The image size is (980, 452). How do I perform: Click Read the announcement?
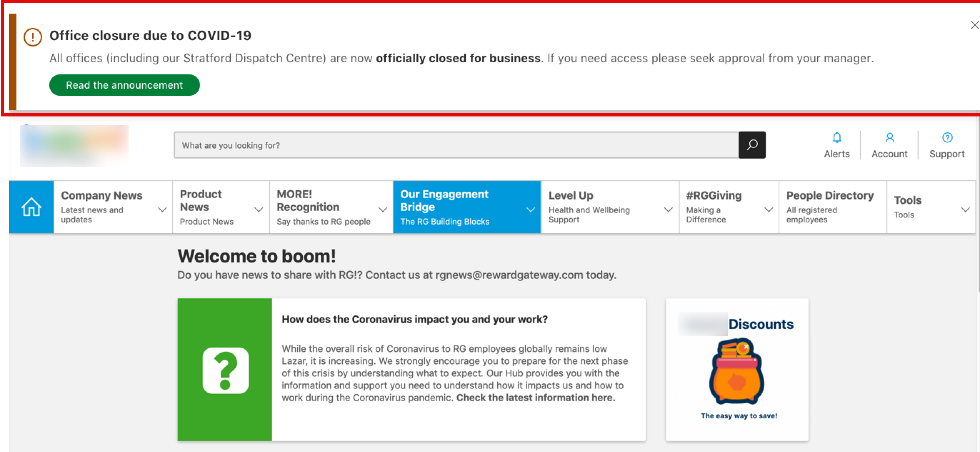124,85
